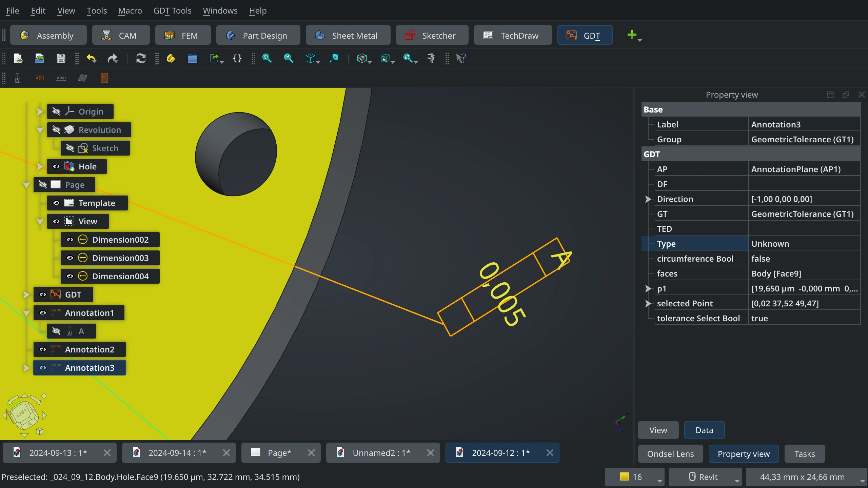The width and height of the screenshot is (868, 488).
Task: Collapse the Page tree node
Action: [26, 185]
